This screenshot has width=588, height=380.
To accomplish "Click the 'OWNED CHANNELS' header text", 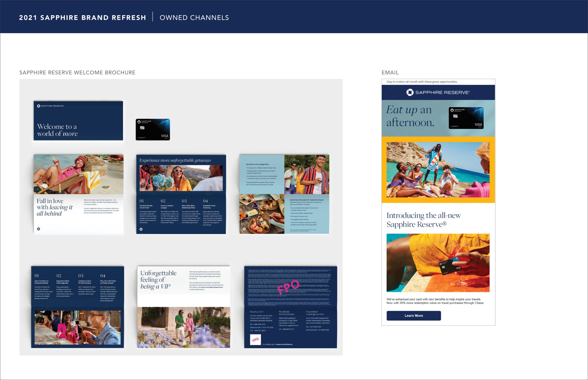I will pyautogui.click(x=194, y=17).
